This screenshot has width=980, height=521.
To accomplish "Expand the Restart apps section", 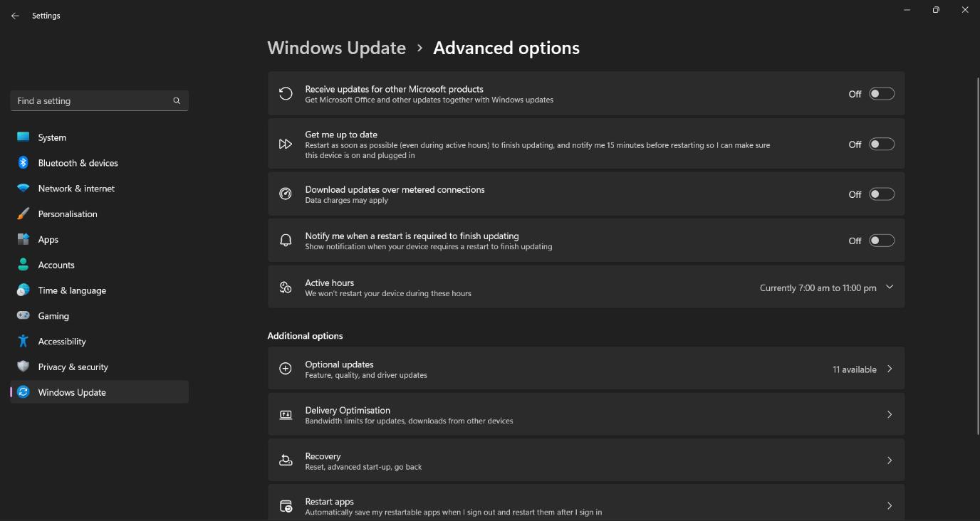I will click(889, 505).
